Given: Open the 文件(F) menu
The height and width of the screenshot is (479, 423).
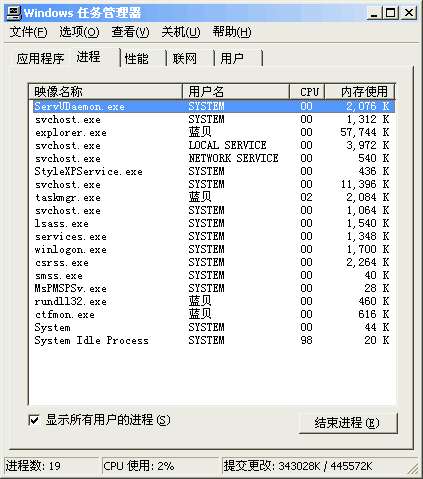Looking at the screenshot, I should point(28,32).
